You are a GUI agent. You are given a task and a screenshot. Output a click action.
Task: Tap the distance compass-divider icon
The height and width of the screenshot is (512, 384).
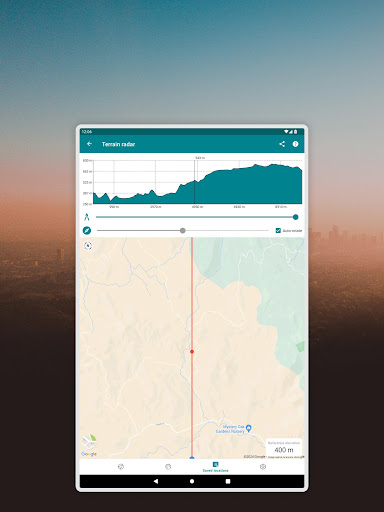coord(87,217)
